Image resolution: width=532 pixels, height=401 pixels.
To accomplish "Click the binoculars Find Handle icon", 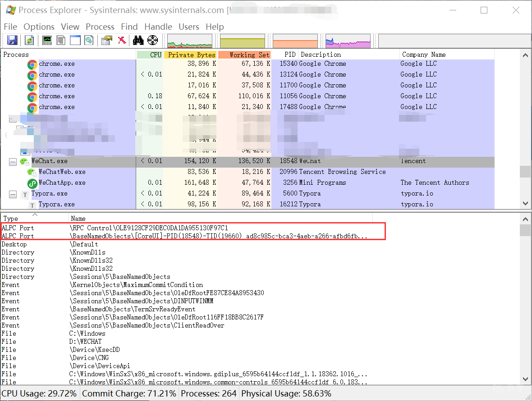I will pos(138,41).
